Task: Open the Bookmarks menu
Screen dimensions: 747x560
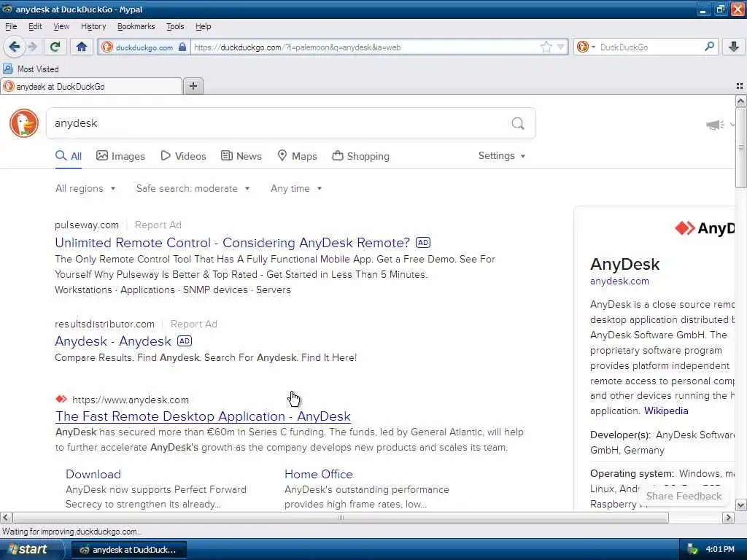Action: pyautogui.click(x=136, y=26)
